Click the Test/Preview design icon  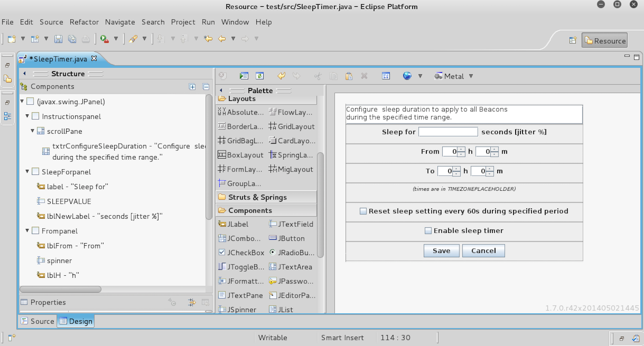point(244,76)
